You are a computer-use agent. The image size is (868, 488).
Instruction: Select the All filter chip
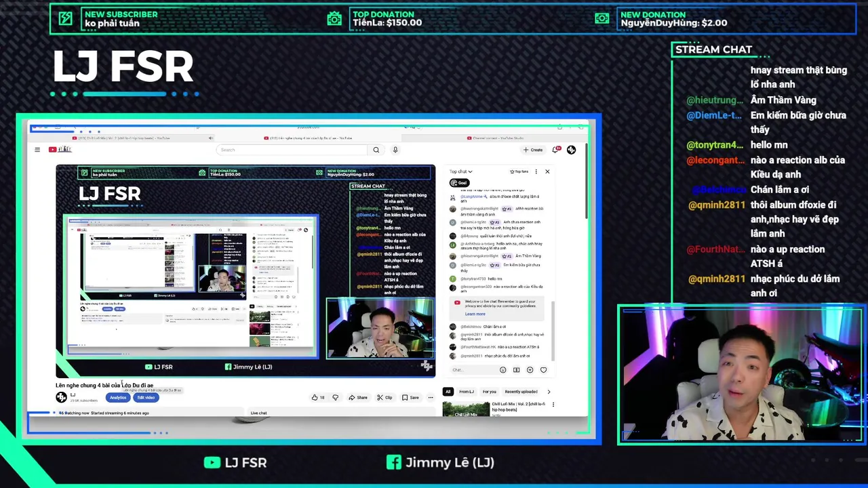(448, 392)
